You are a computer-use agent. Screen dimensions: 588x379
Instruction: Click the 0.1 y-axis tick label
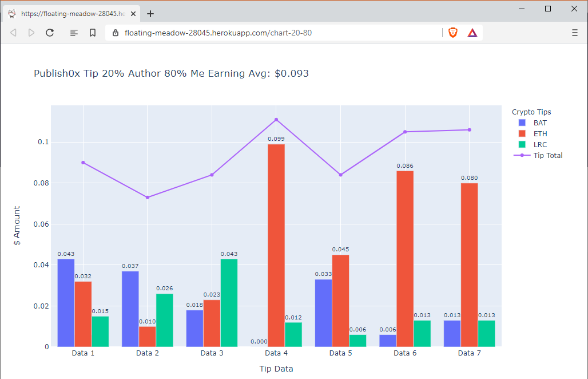pyautogui.click(x=43, y=142)
